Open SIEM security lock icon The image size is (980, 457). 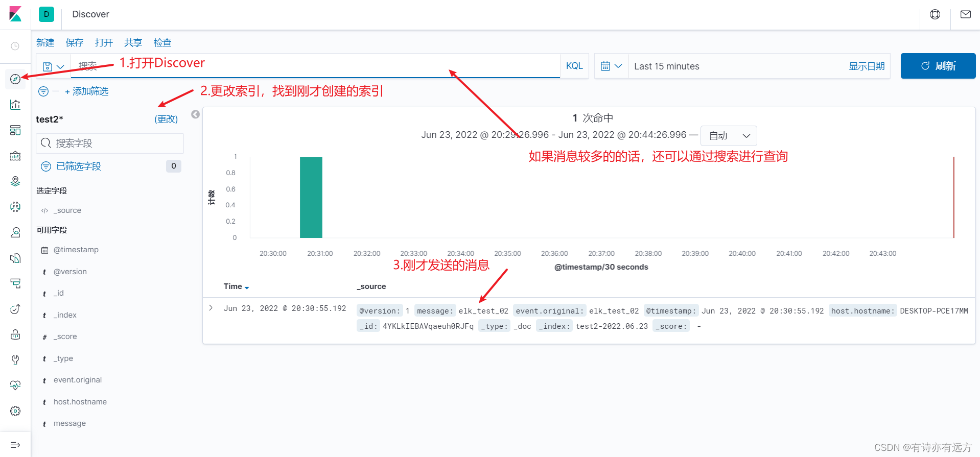point(15,334)
